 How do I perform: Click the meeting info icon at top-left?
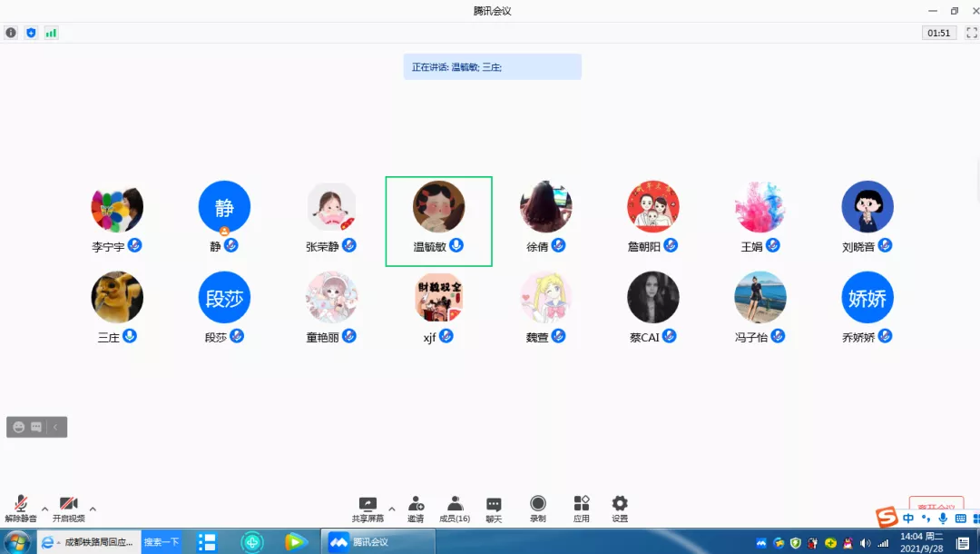(11, 33)
